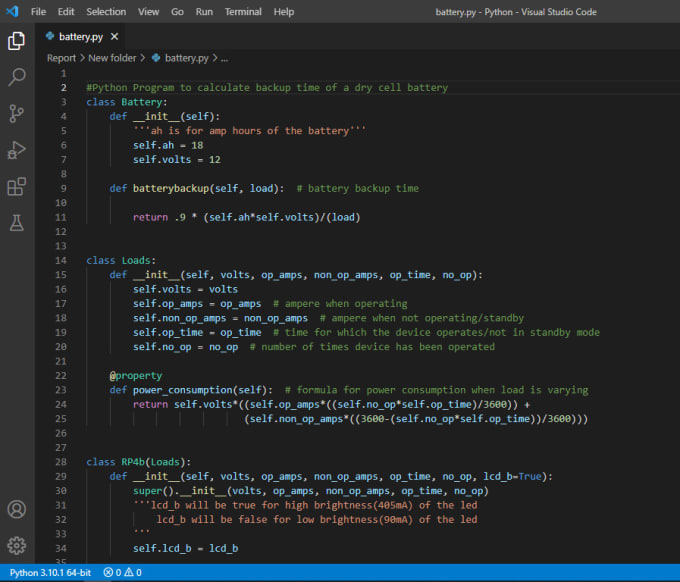Open the Testing flask view
680x582 pixels.
16,223
